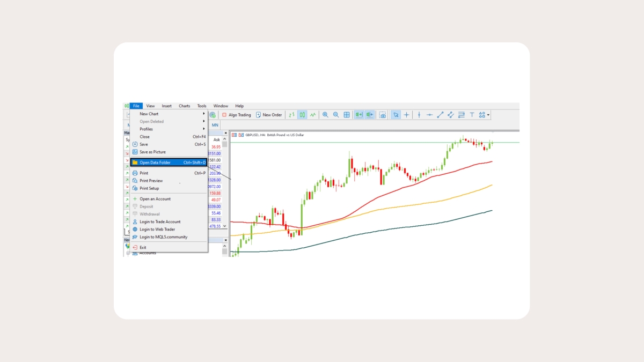Screen dimensions: 644x362
Task: Open the tile windows grid icon
Action: point(347,115)
